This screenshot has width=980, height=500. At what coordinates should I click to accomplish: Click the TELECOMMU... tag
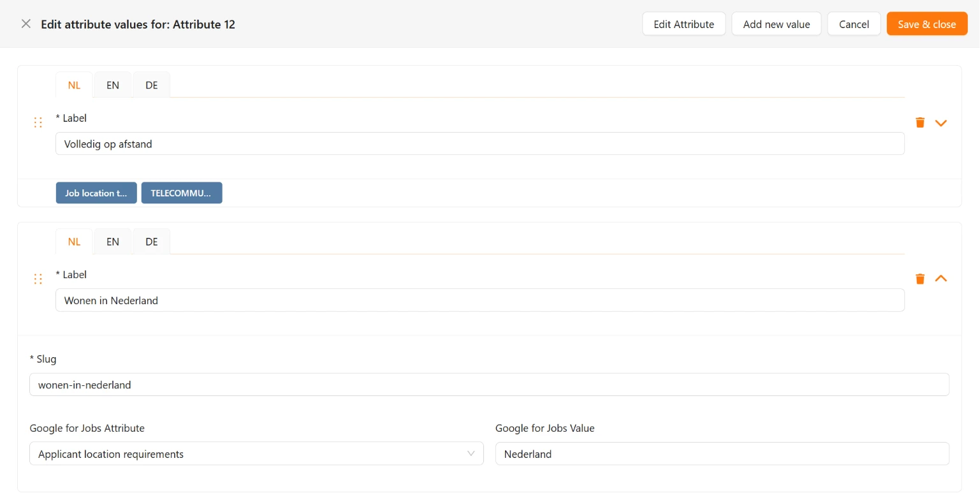tap(182, 193)
